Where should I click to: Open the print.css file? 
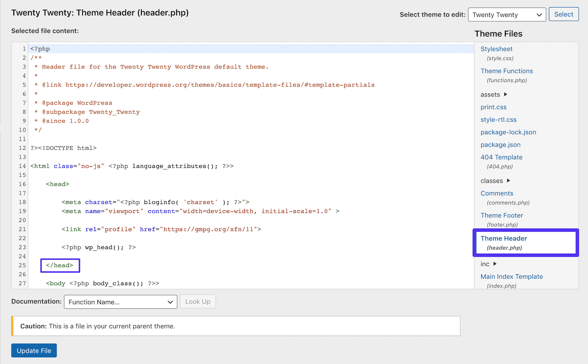[493, 107]
